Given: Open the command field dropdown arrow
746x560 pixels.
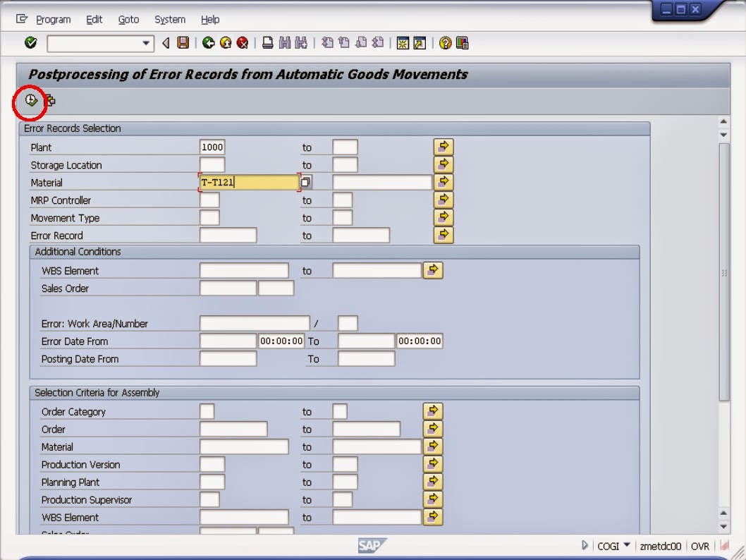Looking at the screenshot, I should point(146,43).
